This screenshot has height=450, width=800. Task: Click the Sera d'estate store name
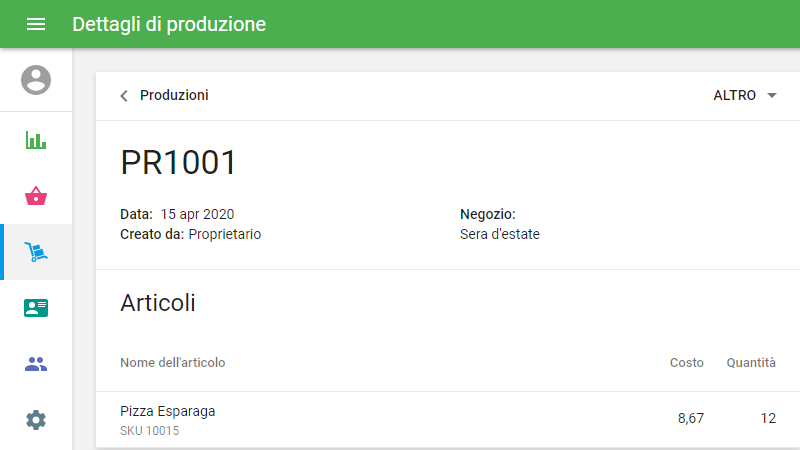[500, 234]
